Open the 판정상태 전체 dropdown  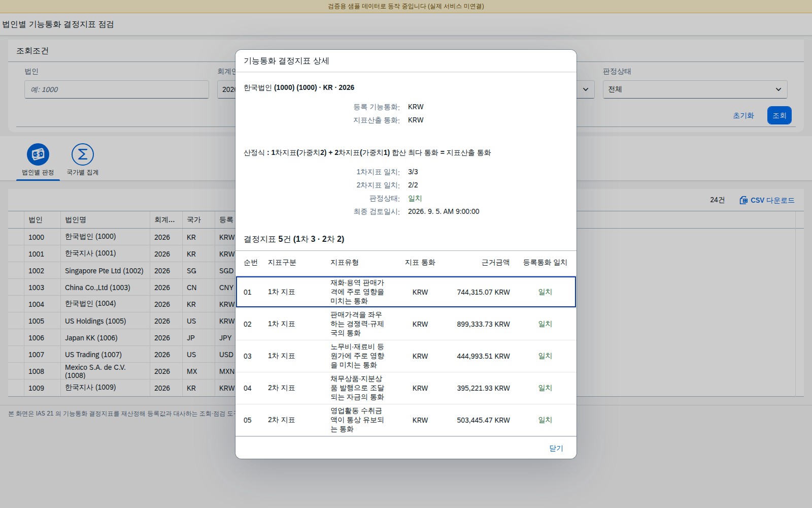[695, 89]
